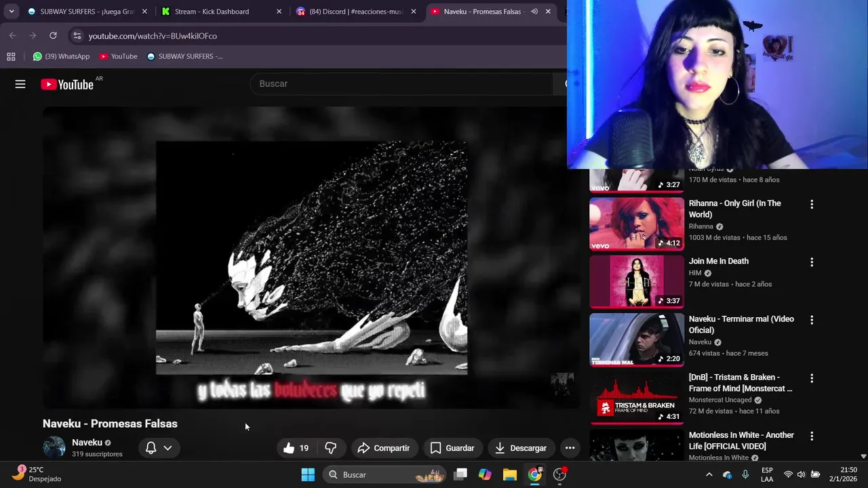
Task: Click the browser forward arrow
Action: [33, 35]
